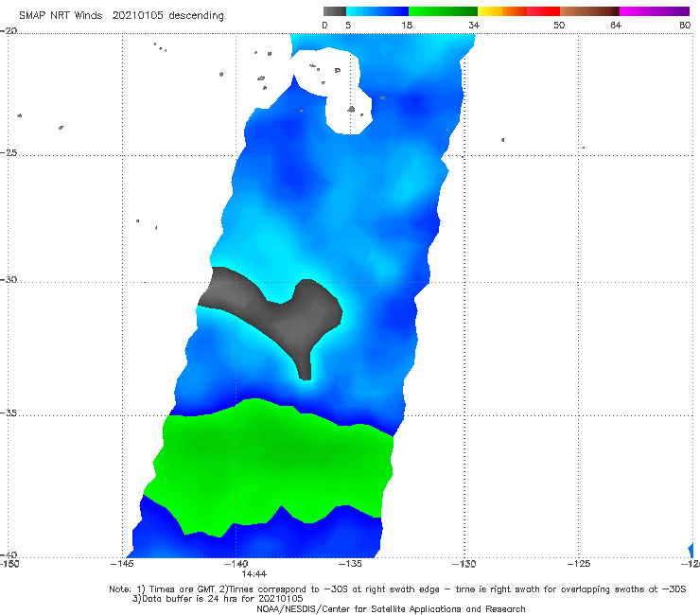Click the cyan-to-blue 5-18 segment of the color bar

pyautogui.click(x=377, y=11)
